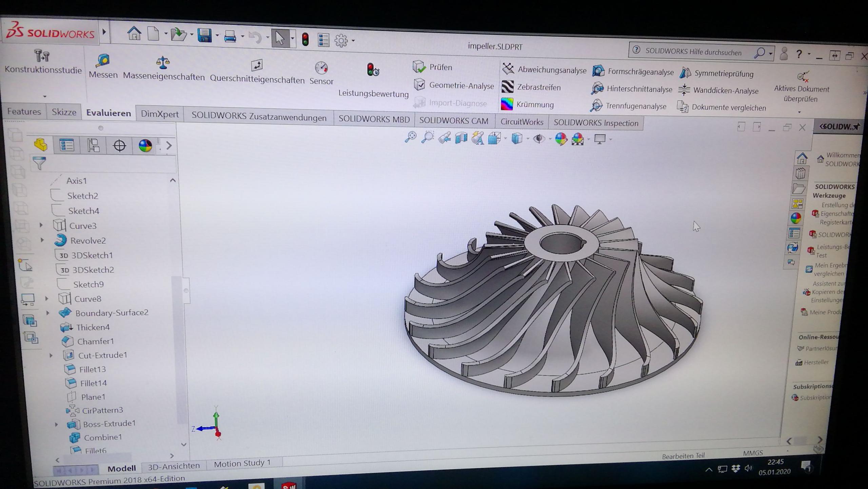
Task: Open dropdown arrow next to Save icon
Action: [217, 35]
